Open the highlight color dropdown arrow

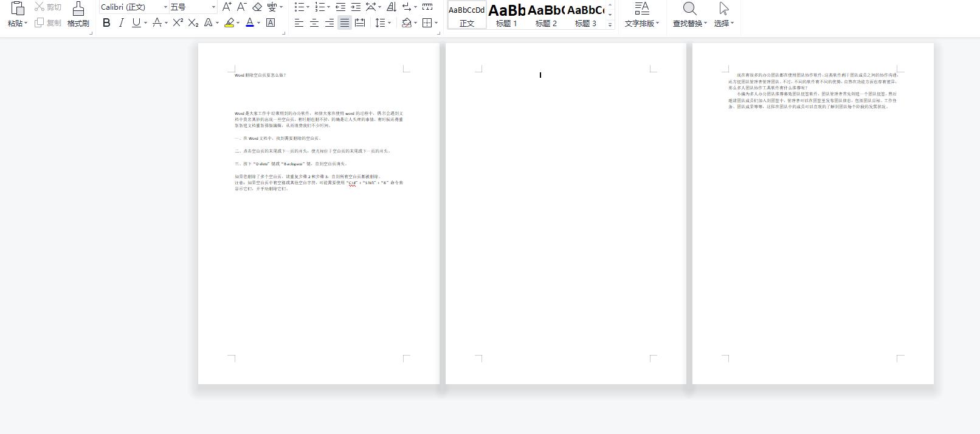238,23
